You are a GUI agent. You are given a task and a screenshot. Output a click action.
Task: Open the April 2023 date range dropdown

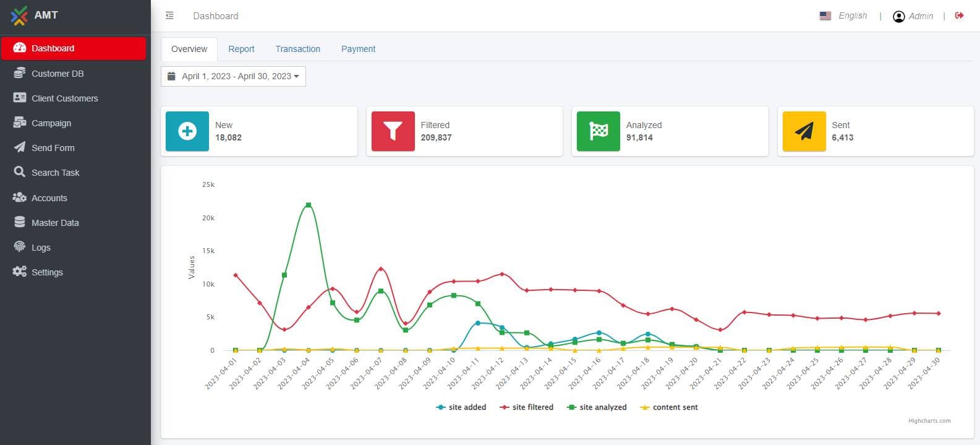(x=233, y=76)
